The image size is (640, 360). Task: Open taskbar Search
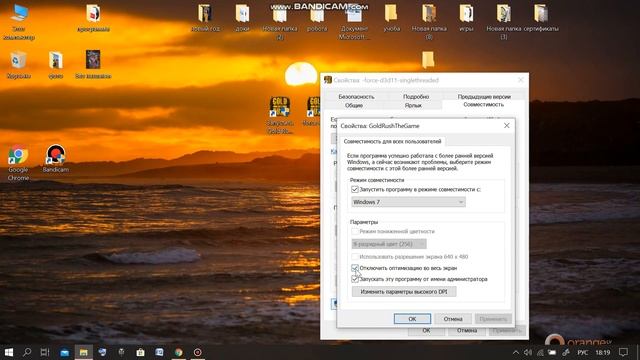pos(27,352)
